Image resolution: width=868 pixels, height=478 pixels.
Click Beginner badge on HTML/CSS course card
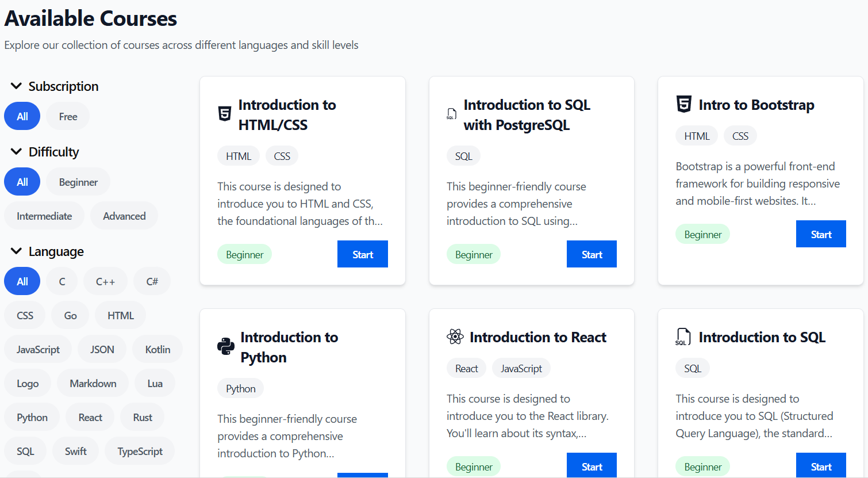click(244, 254)
